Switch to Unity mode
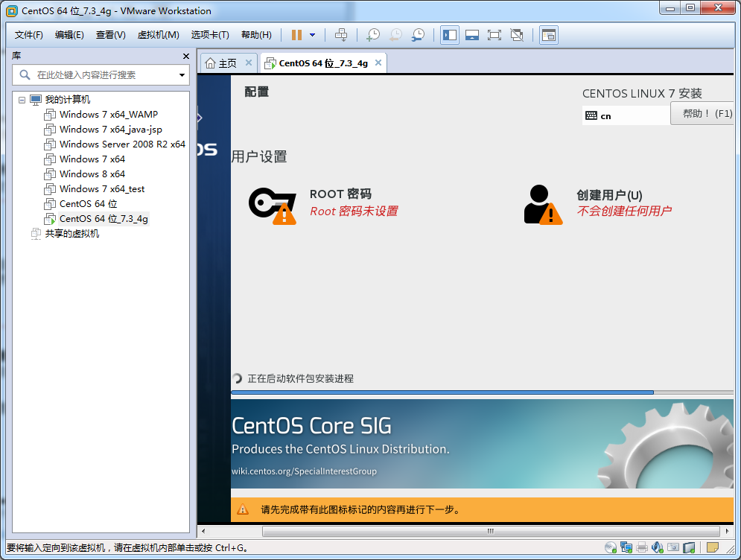This screenshot has width=741, height=560. click(x=517, y=35)
